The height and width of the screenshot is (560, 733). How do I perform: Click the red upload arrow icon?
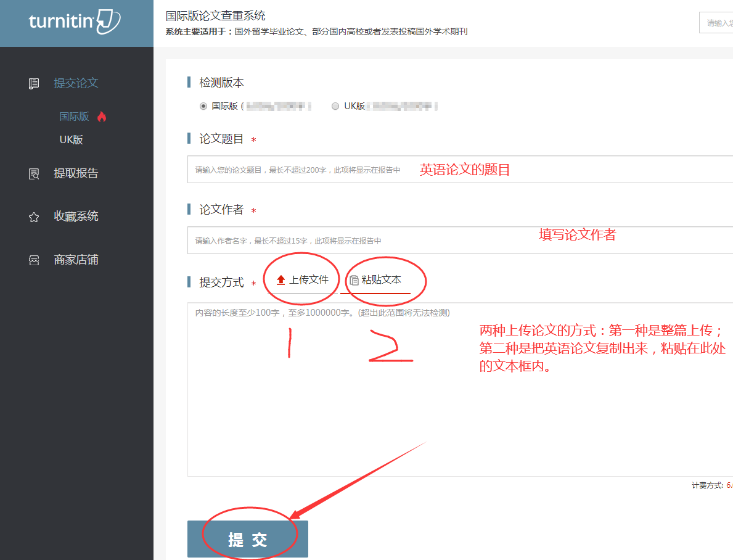click(x=281, y=280)
